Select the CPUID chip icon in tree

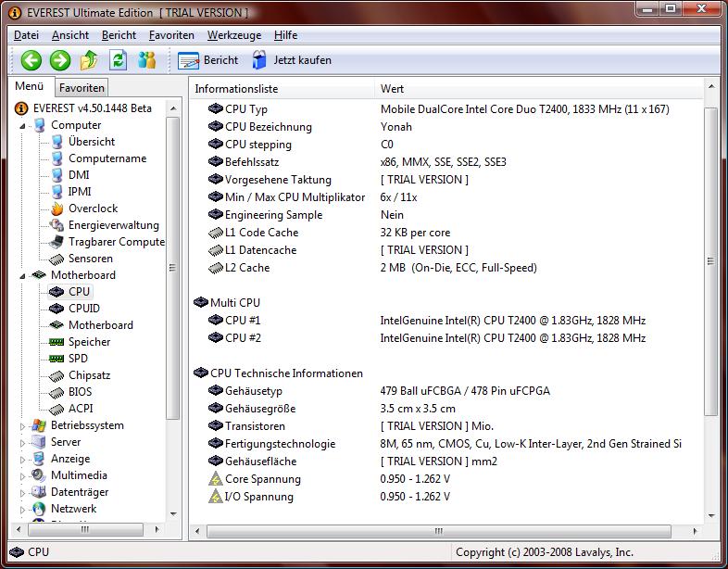point(56,309)
